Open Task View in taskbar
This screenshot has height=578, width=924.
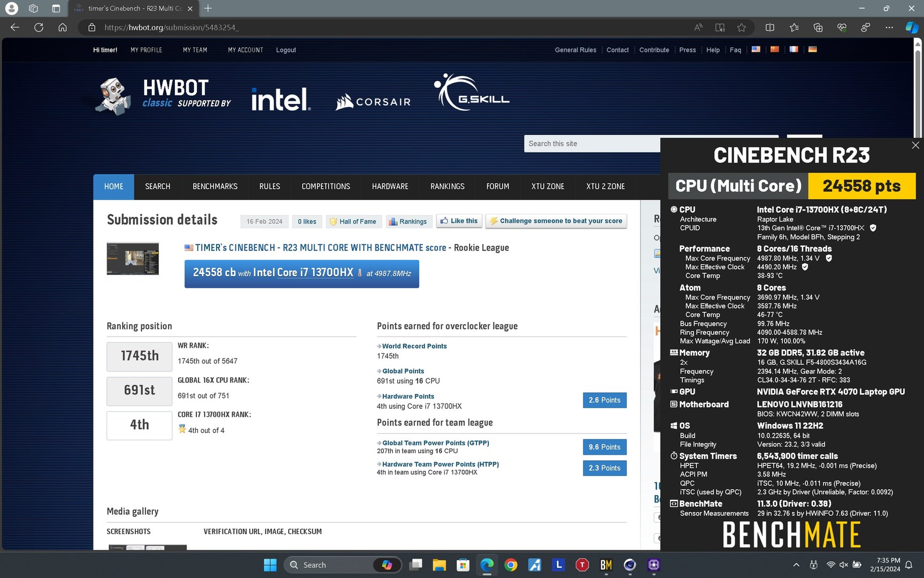[415, 565]
